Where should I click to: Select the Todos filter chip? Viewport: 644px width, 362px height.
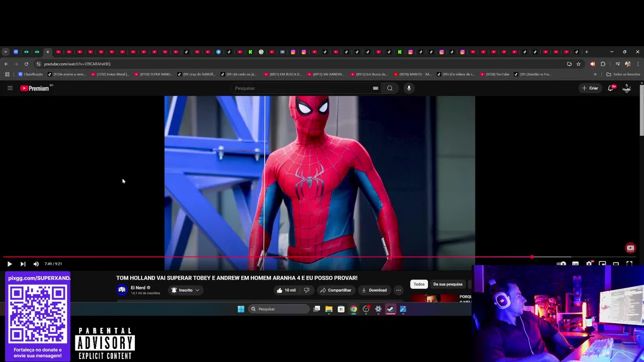[419, 284]
